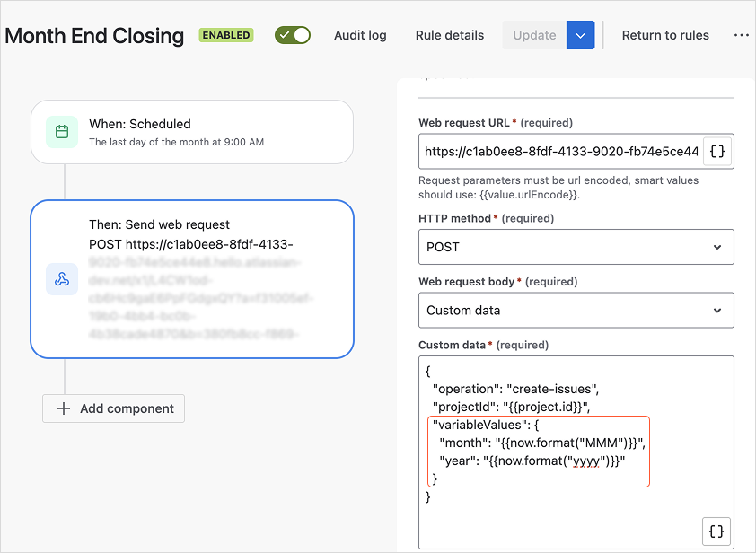Click the plus icon in Add component

(64, 408)
